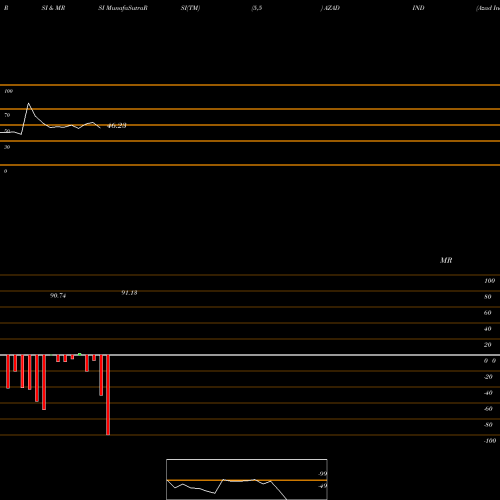The image size is (500, 500).
Task: Click the MR panel title
Action: [446, 261]
